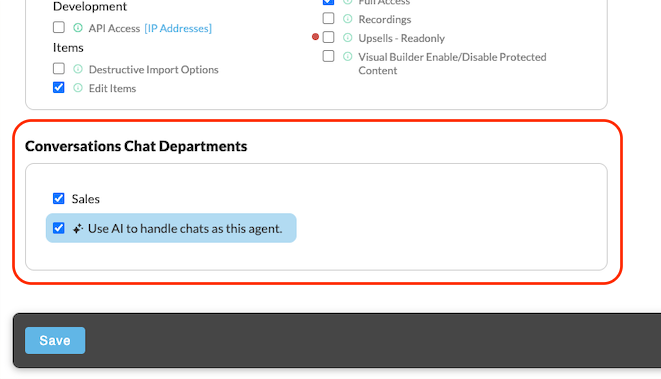
Task: Open the IP Addresses link
Action: (178, 28)
